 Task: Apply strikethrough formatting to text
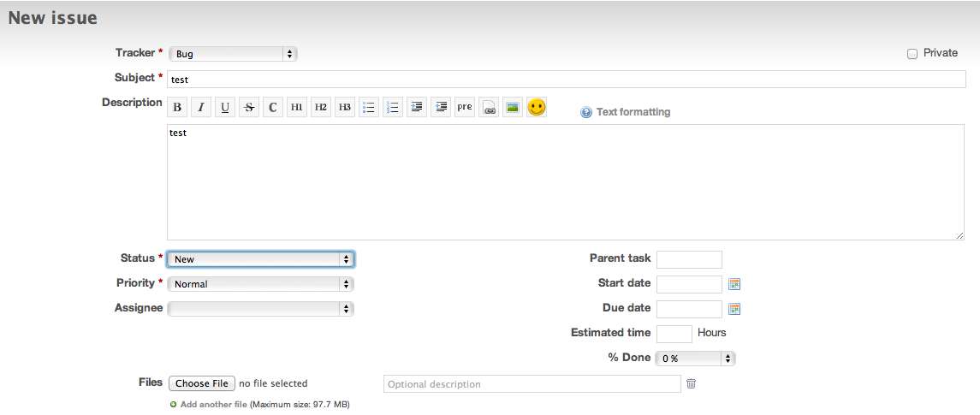249,108
